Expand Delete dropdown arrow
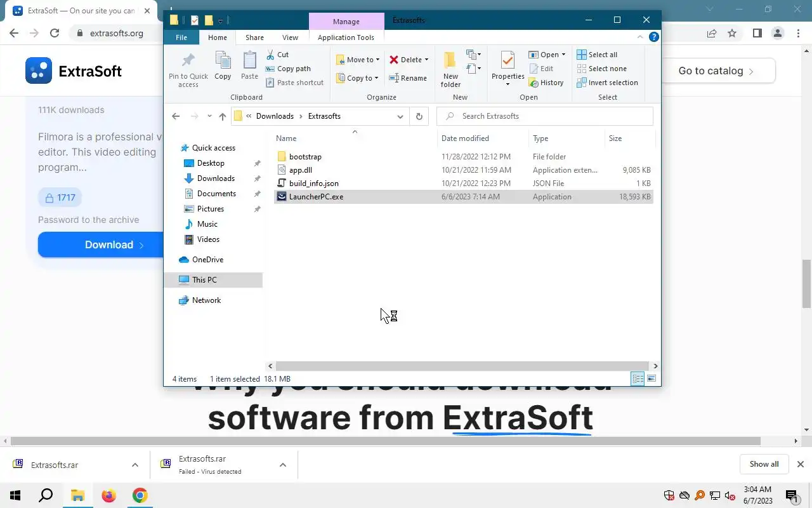Image resolution: width=812 pixels, height=508 pixels. point(426,60)
